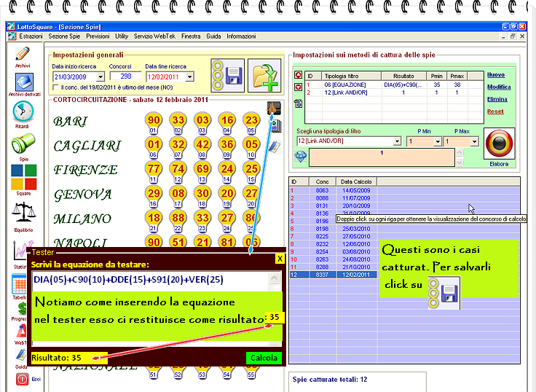Viewport: 536px width, 392px height.
Task: Select result row 8263 dated 24/08/2010
Action: 404,259
